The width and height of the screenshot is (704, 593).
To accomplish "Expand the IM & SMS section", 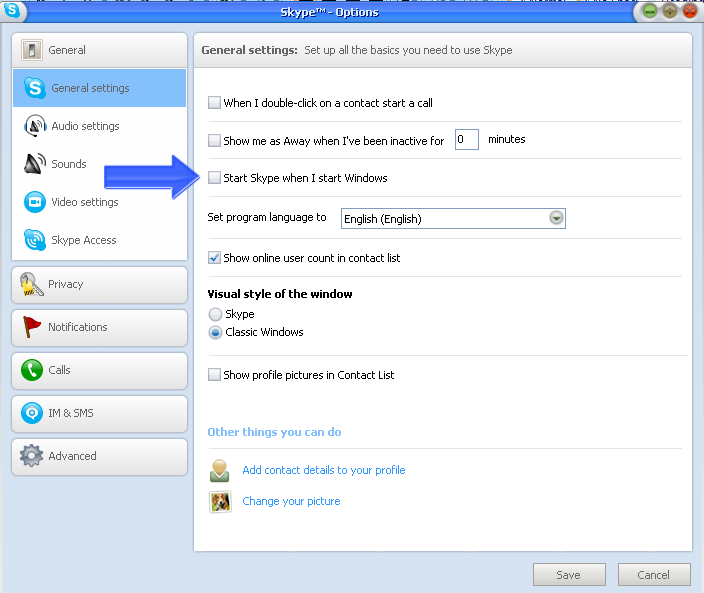I will 99,413.
